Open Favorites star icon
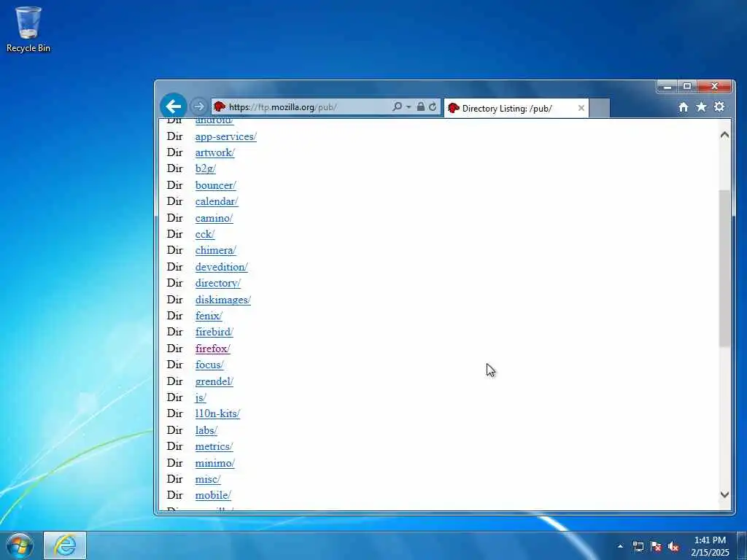 click(x=701, y=107)
